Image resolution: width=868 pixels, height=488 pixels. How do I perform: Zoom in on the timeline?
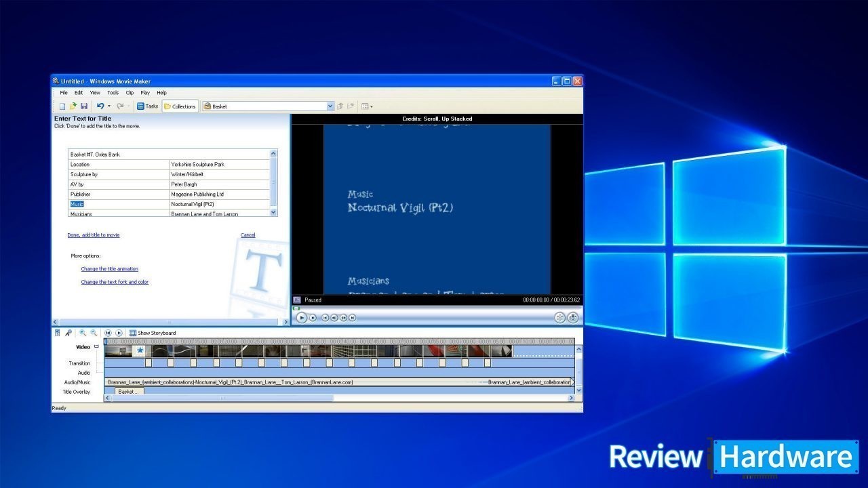(83, 333)
